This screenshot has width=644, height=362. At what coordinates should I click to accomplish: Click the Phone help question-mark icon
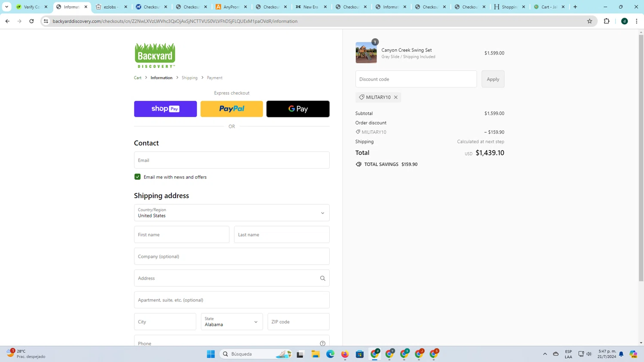click(x=322, y=343)
